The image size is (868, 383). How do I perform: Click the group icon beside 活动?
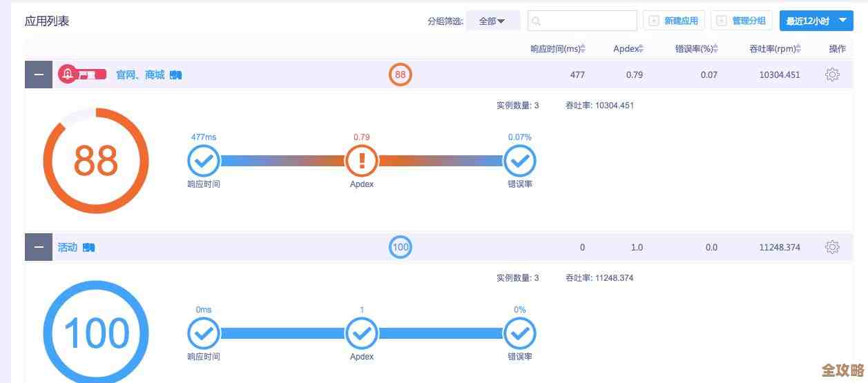[88, 247]
